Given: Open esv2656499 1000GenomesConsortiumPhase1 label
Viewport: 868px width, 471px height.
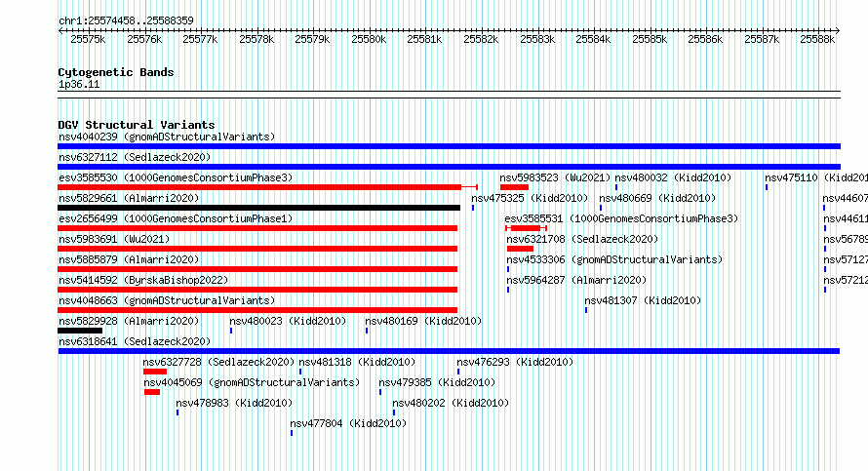Looking at the screenshot, I should (176, 218).
